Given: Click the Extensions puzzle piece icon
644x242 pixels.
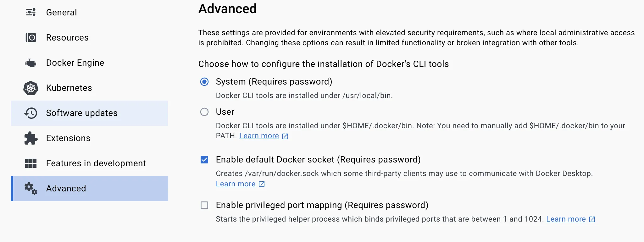Looking at the screenshot, I should click(x=31, y=138).
